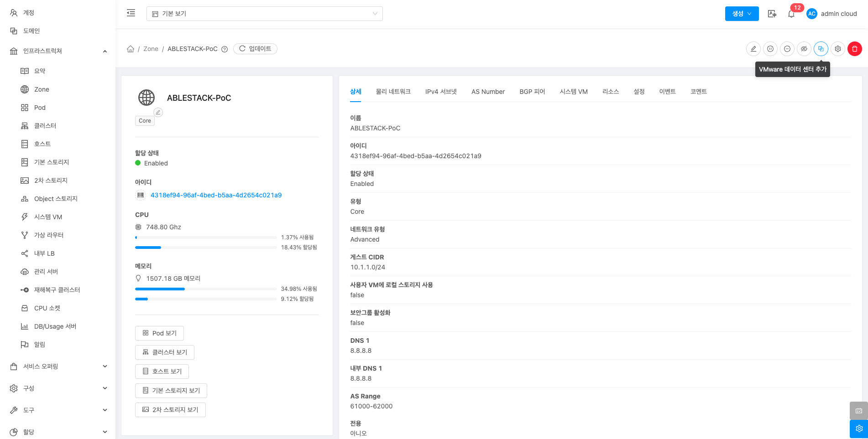Click the pause circle icon in the zone toolbar
The image size is (868, 439).
tap(770, 49)
